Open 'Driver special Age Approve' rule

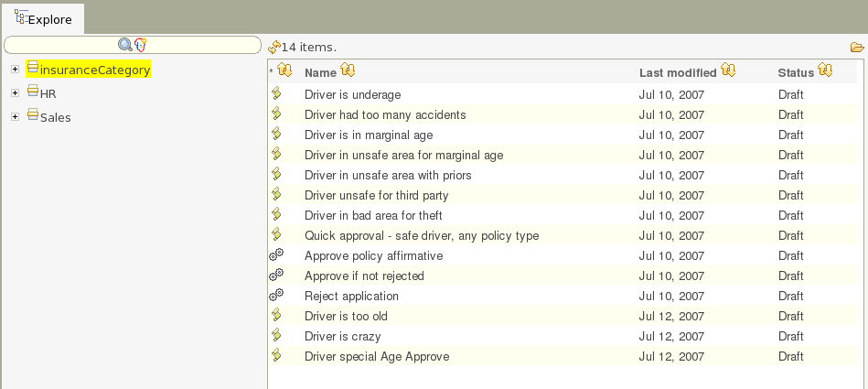(x=377, y=356)
